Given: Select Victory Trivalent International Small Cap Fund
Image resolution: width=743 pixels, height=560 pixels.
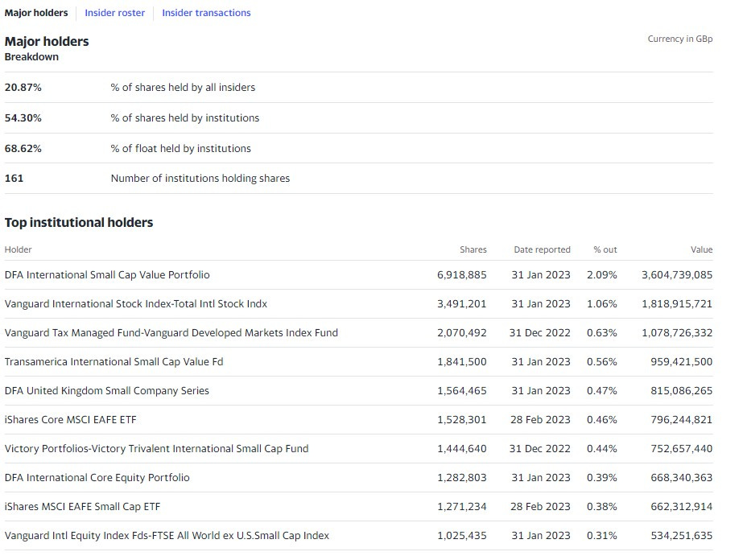Looking at the screenshot, I should tap(156, 449).
